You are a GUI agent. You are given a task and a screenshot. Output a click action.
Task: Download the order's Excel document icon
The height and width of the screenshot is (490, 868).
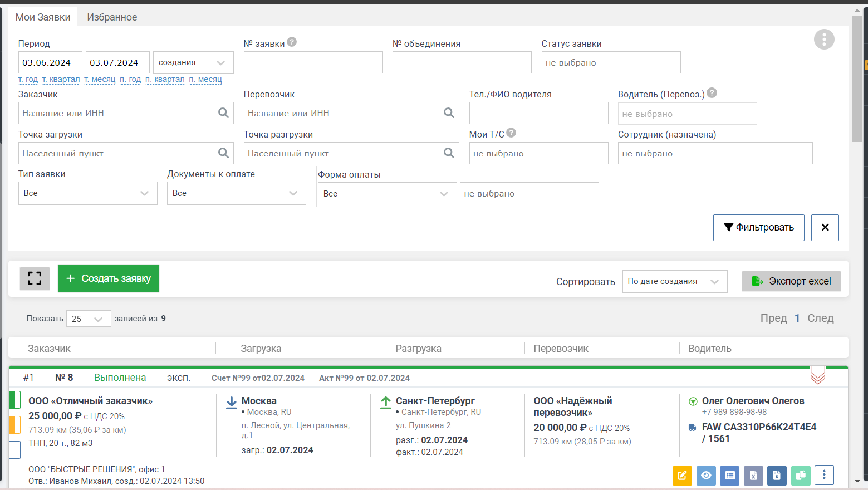coord(753,476)
